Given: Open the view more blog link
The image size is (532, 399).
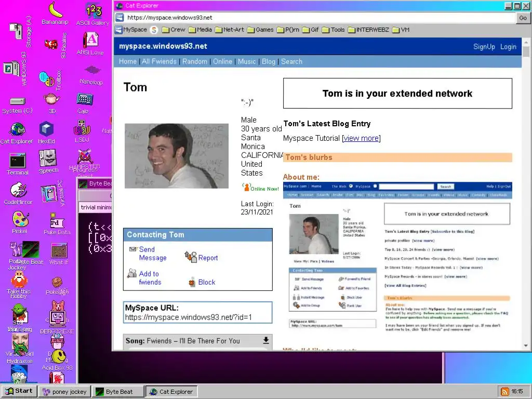Looking at the screenshot, I should [362, 138].
